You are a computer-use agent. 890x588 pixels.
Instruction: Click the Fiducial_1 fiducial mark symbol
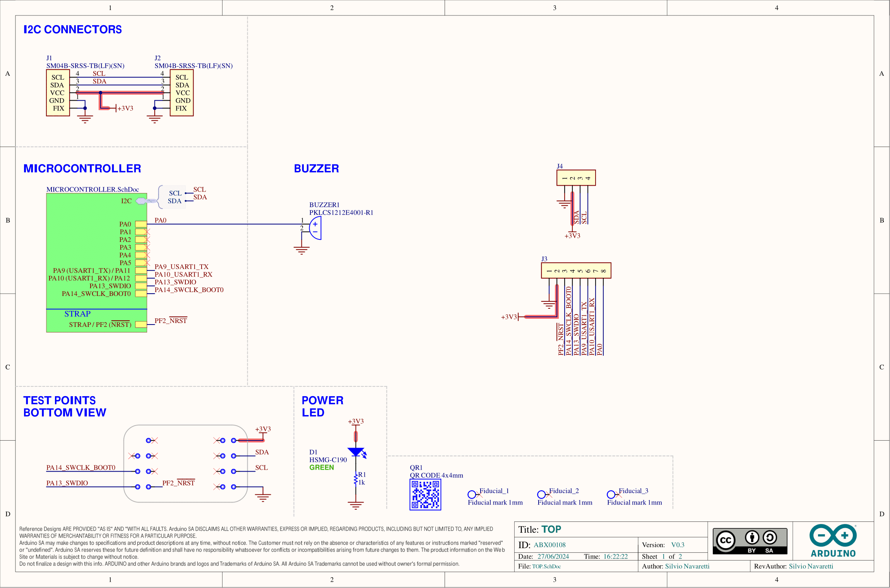tap(472, 494)
